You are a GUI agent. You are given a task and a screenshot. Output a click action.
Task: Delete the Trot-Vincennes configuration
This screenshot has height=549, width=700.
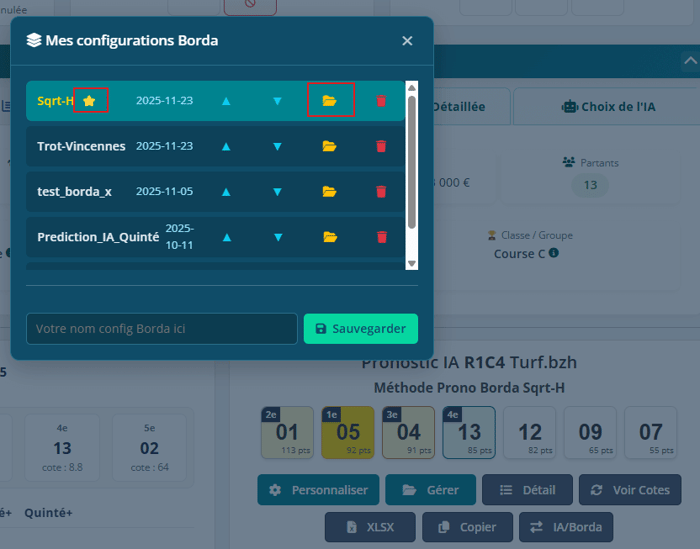click(381, 146)
